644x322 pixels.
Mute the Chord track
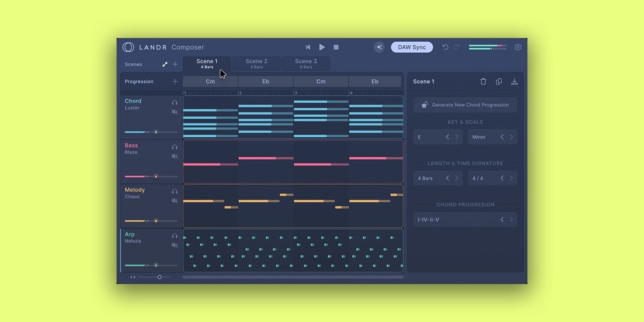pyautogui.click(x=175, y=112)
